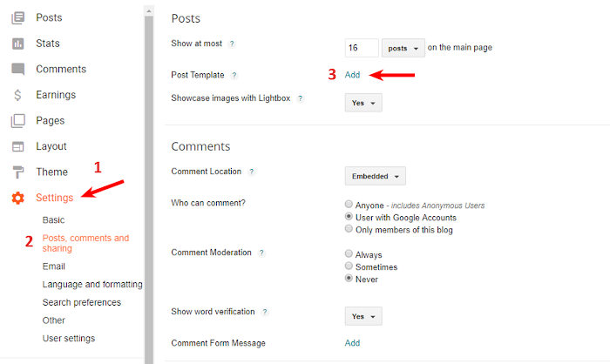Click the Earnings dollar-sign icon
This screenshot has height=364, width=610.
[x=17, y=95]
